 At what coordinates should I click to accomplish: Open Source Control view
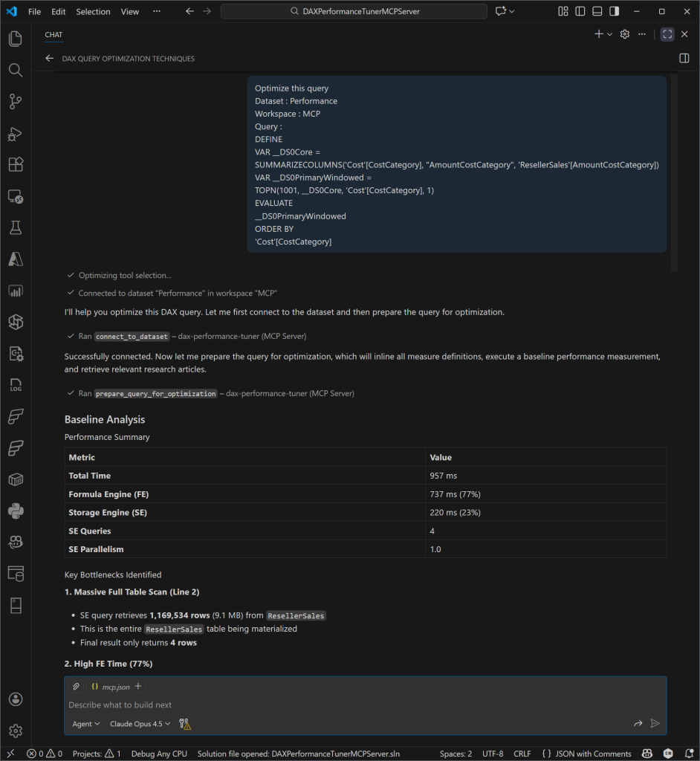[x=15, y=102]
